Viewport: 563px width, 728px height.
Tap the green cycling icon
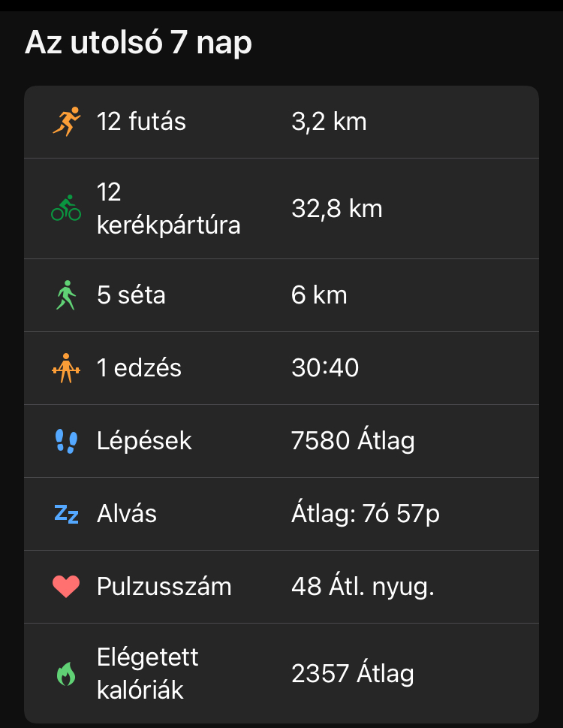(x=66, y=208)
